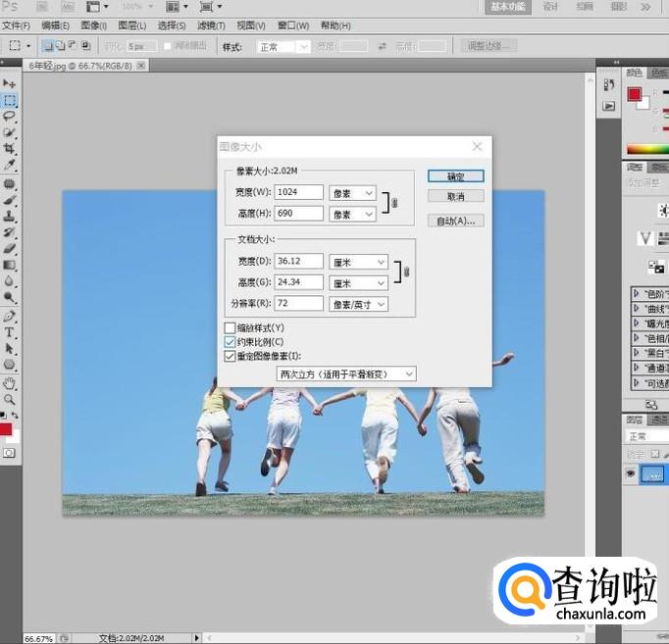Open the 滤镜(T) menu

[211, 25]
